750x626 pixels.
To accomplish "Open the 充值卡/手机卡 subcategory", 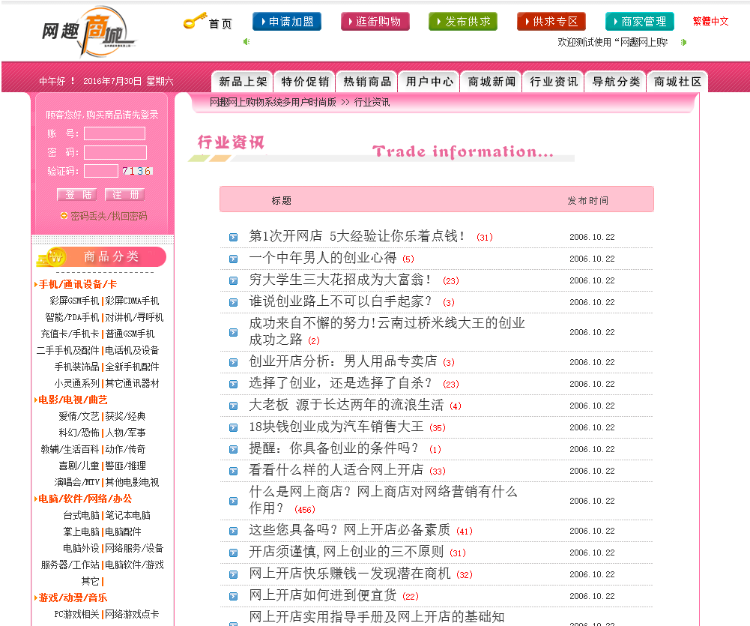I will [70, 334].
